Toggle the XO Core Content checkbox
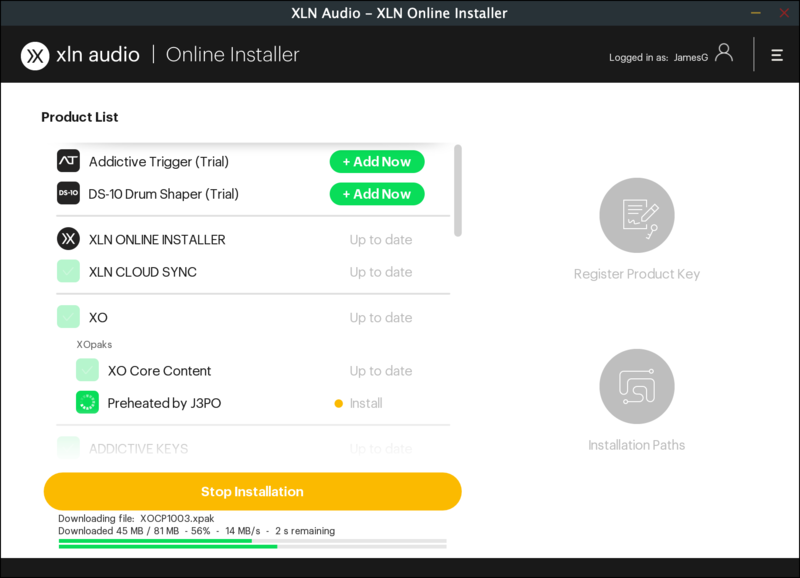The image size is (800, 578). click(87, 370)
